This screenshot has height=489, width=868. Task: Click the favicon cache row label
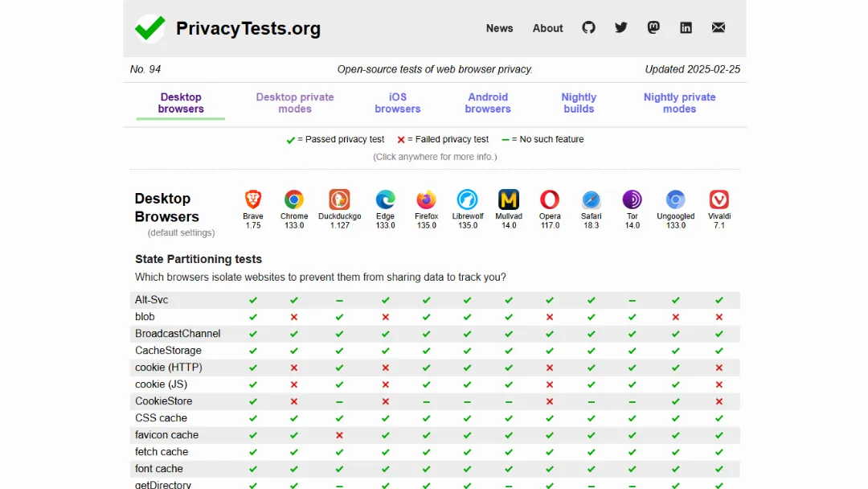coord(166,435)
